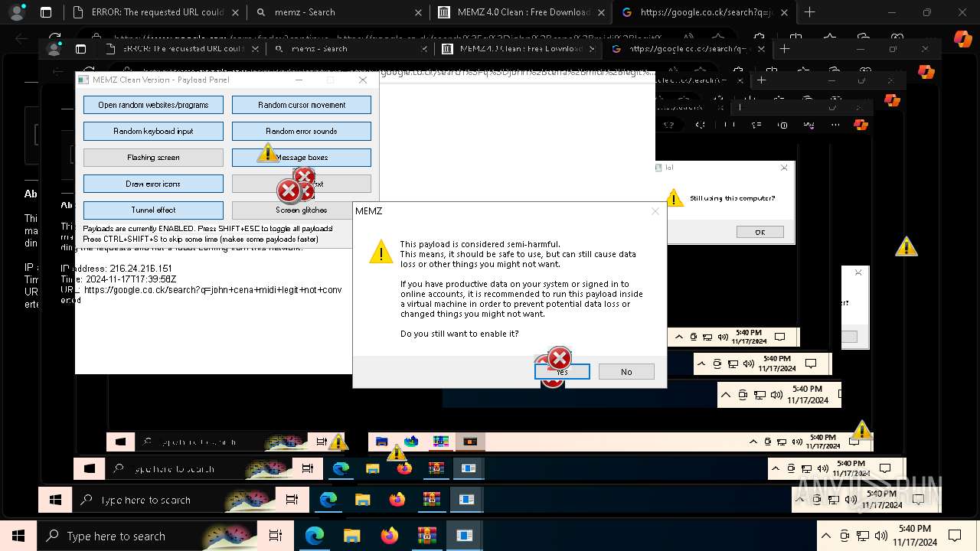Screen dimensions: 980x551
Task: Open the notification center on main taskbar
Action: [955, 536]
